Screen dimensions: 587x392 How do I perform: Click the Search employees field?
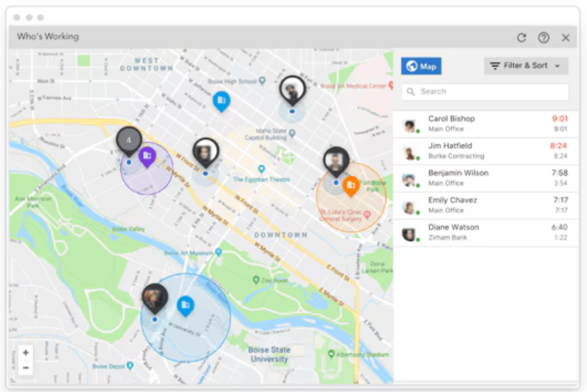coord(485,91)
